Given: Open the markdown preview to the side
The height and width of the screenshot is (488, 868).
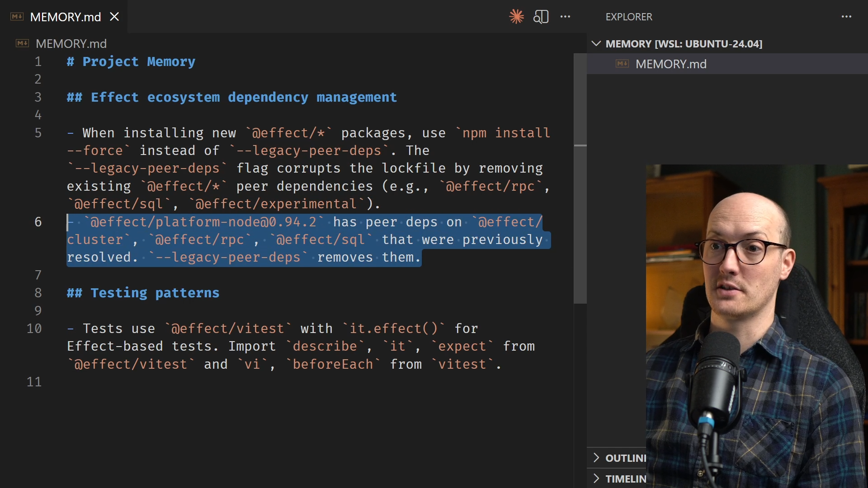Looking at the screenshot, I should [541, 17].
